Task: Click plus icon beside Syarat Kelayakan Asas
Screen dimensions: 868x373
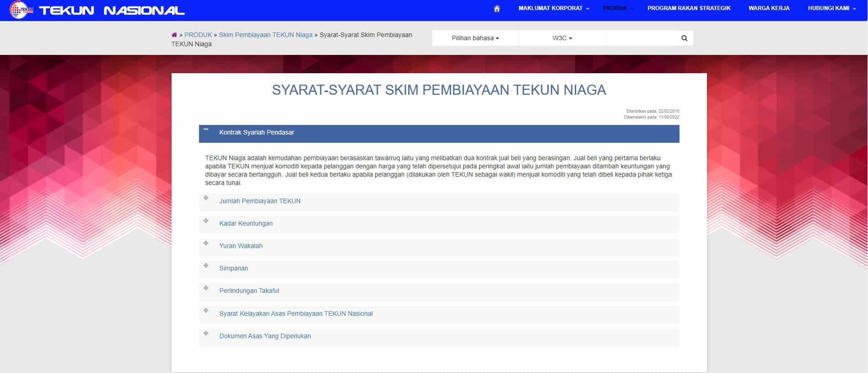Action: pyautogui.click(x=206, y=310)
